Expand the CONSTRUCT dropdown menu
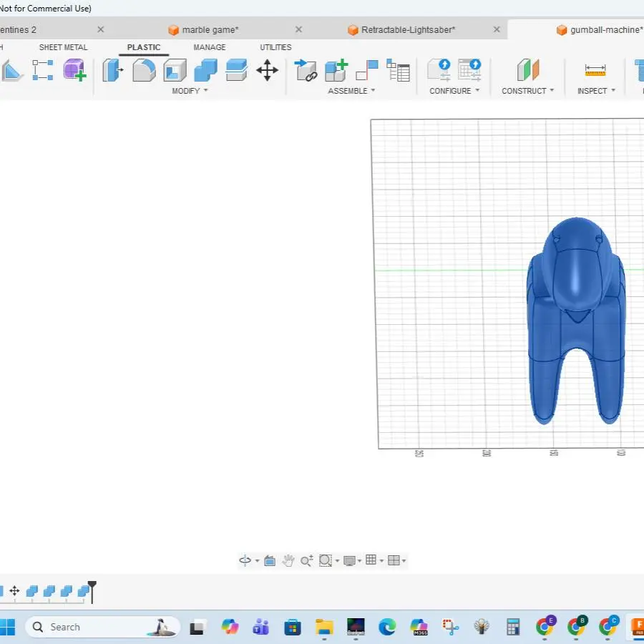The width and height of the screenshot is (644, 644). 528,91
